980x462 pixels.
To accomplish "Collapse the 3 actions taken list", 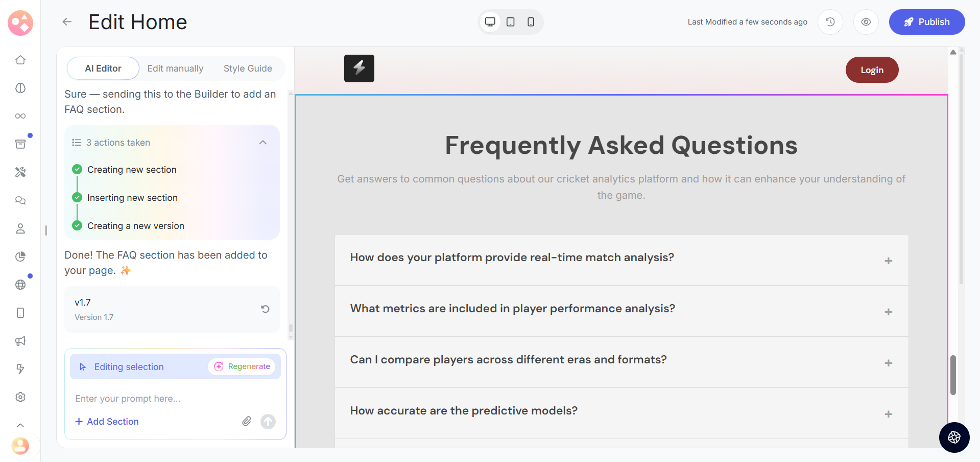I will click(263, 143).
